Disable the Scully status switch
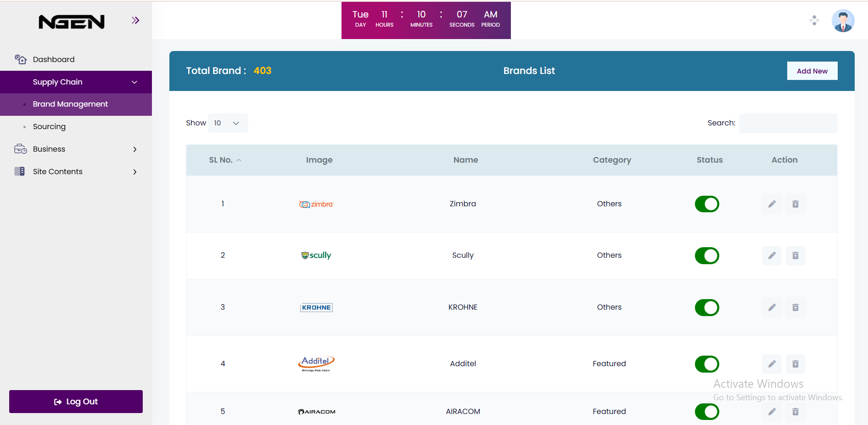The height and width of the screenshot is (425, 868). click(707, 255)
